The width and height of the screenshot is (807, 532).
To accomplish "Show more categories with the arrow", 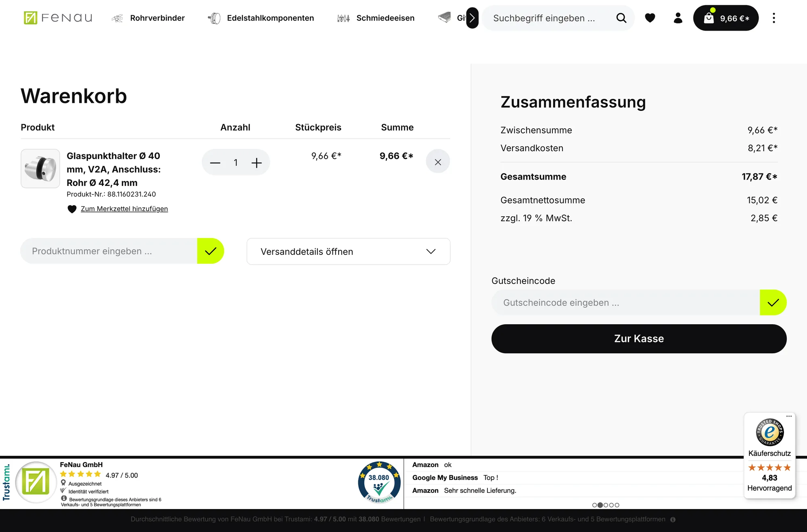I will pos(472,18).
